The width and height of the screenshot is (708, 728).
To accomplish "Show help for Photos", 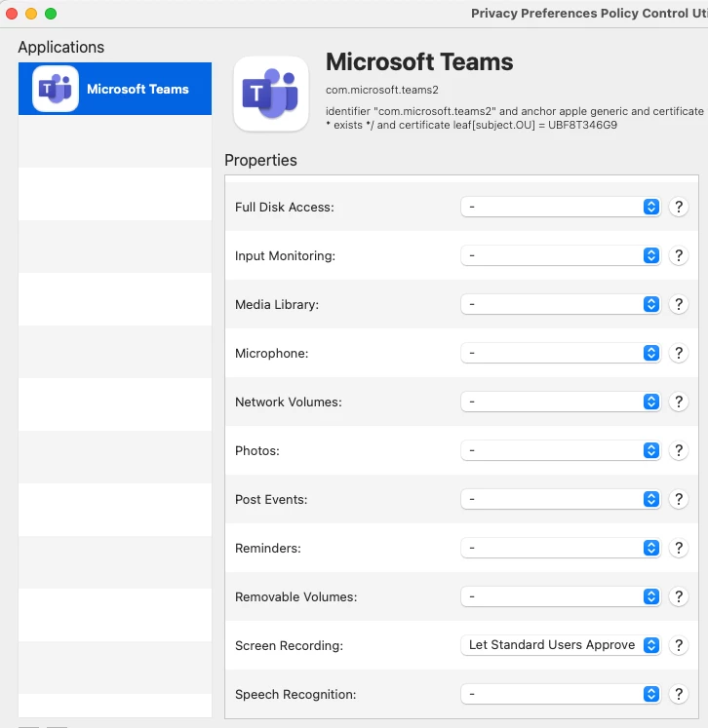I will coord(679,450).
